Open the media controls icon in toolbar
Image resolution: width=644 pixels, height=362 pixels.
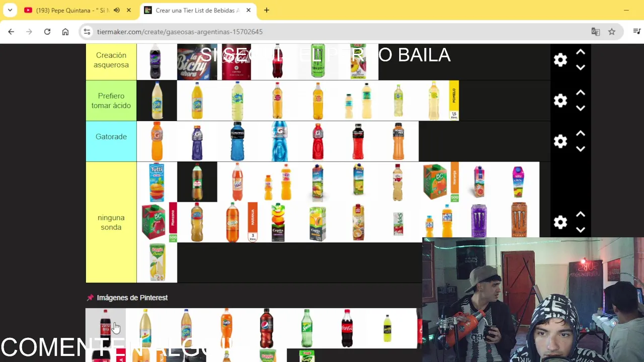click(636, 32)
